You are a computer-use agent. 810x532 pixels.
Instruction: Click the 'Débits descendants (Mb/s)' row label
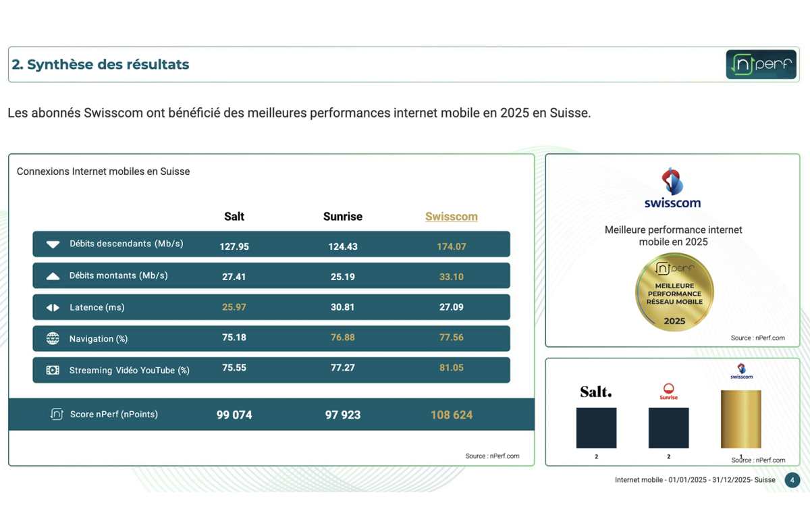point(126,244)
